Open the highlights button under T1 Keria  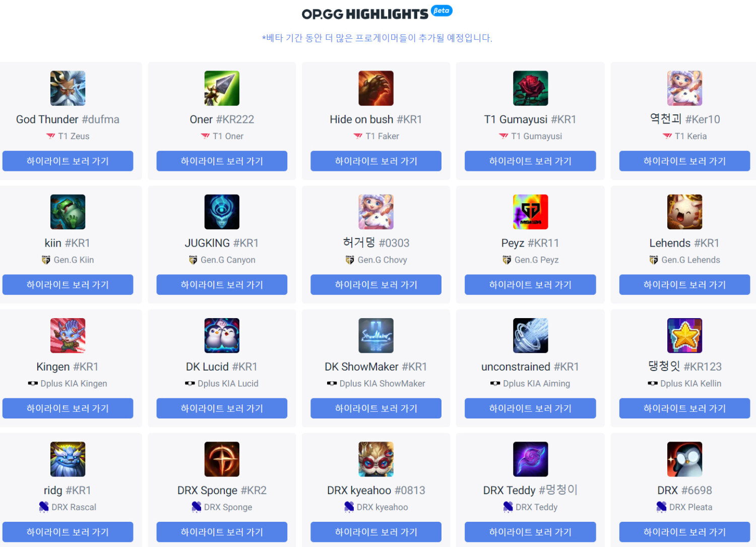684,161
